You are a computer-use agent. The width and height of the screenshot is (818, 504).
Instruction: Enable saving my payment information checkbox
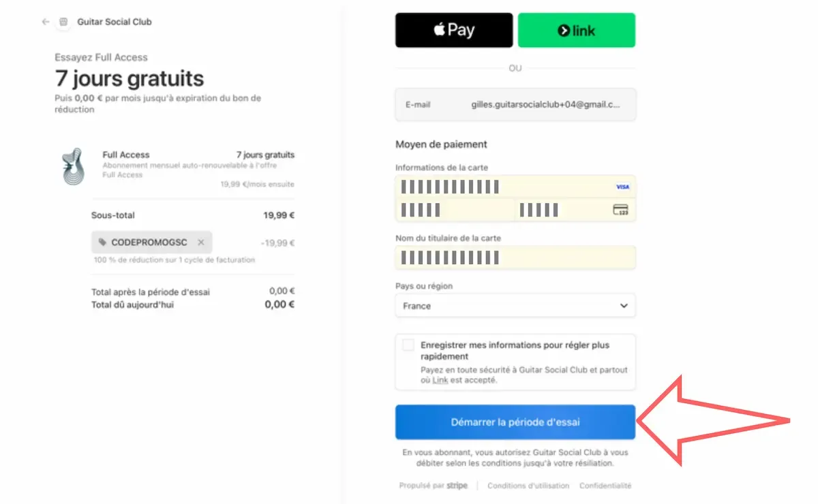408,345
